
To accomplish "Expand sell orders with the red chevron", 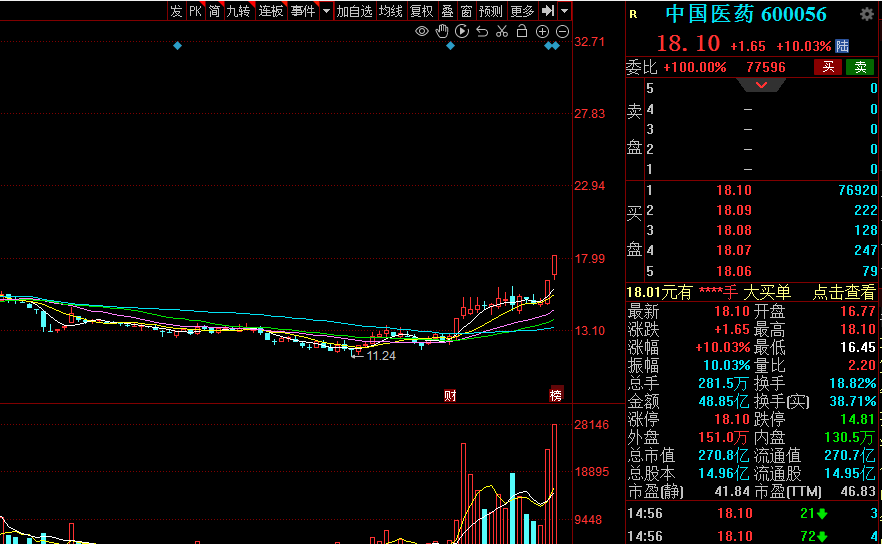I will click(x=761, y=85).
